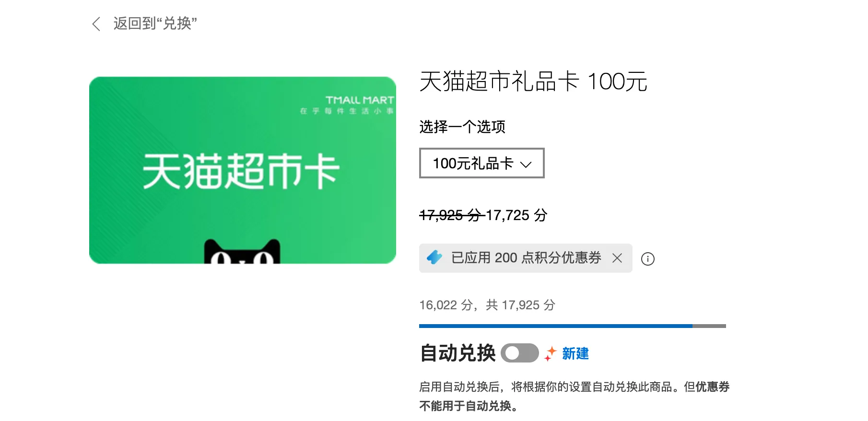Click the gray remainder of the progress bar
Image resolution: width=868 pixels, height=421 pixels.
(x=709, y=326)
